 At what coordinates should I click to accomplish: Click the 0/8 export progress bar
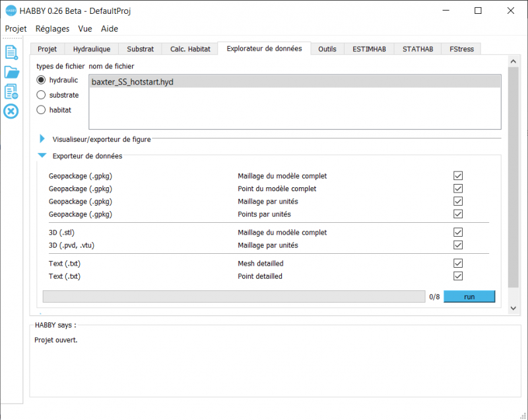point(234,296)
